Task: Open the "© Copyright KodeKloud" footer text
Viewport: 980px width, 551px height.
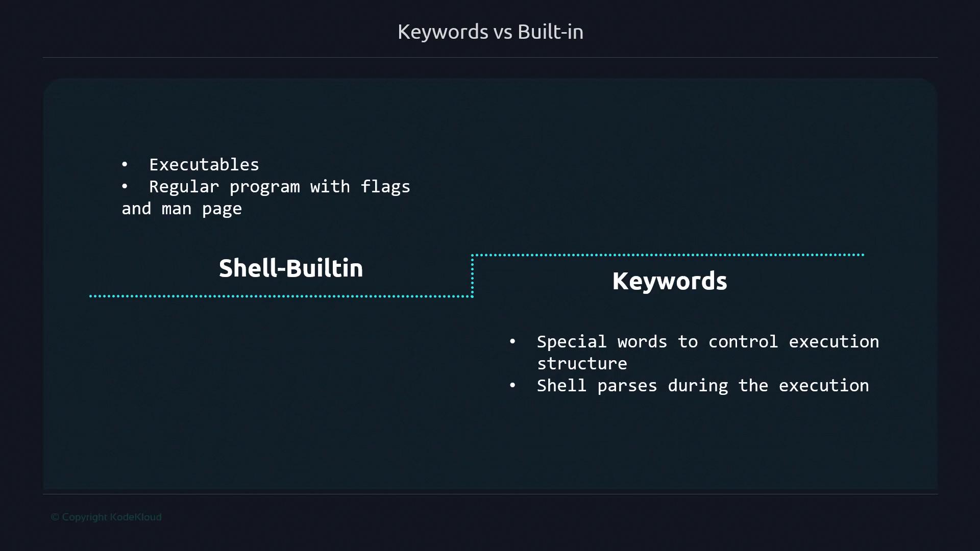Action: coord(106,517)
